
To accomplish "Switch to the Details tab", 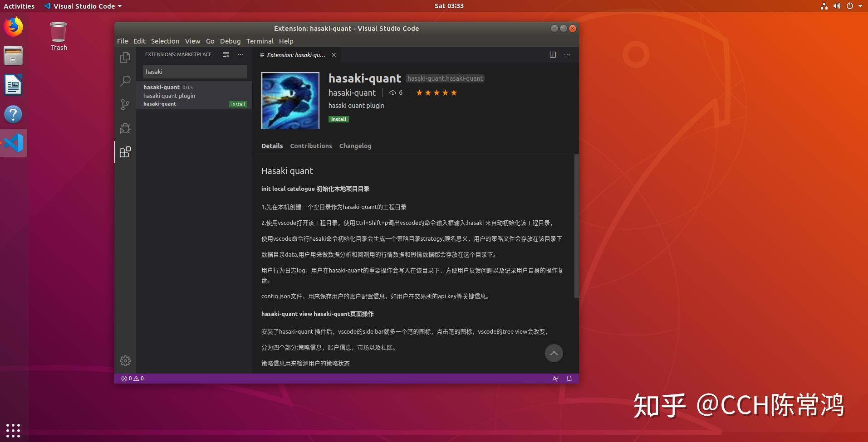I will (x=272, y=146).
